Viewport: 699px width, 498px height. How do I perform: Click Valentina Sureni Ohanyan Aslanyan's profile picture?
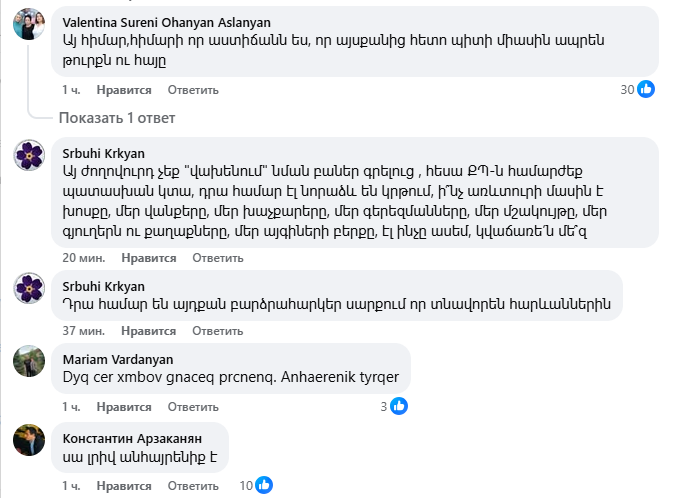28,23
